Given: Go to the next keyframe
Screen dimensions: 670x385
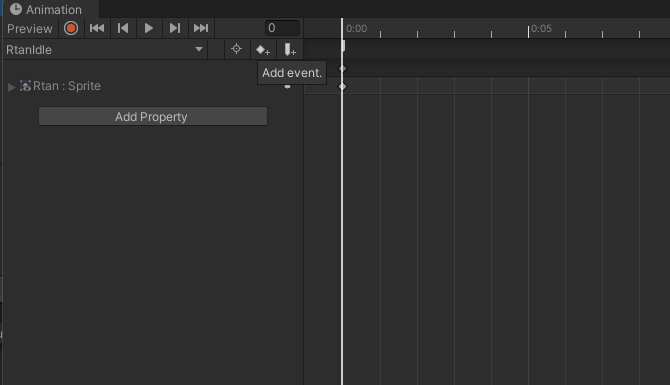Looking at the screenshot, I should pyautogui.click(x=175, y=28).
